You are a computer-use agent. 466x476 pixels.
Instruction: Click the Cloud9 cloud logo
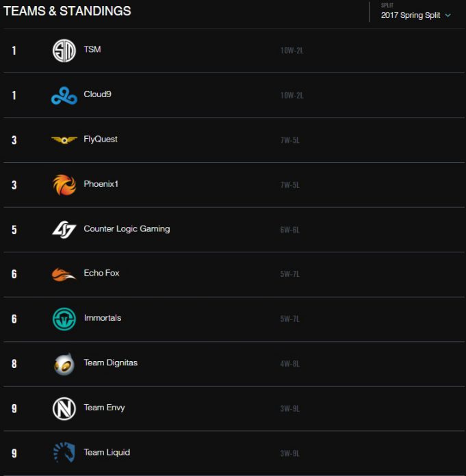[64, 96]
